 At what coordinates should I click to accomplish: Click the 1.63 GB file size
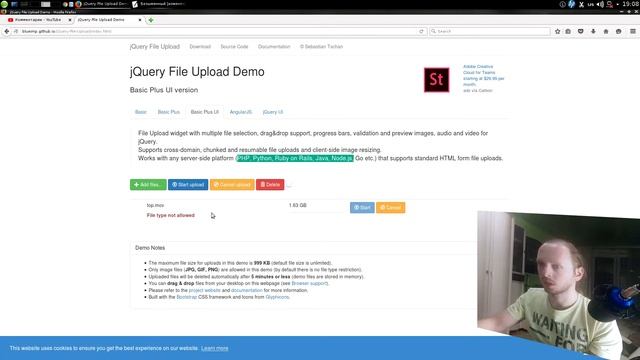pyautogui.click(x=298, y=205)
